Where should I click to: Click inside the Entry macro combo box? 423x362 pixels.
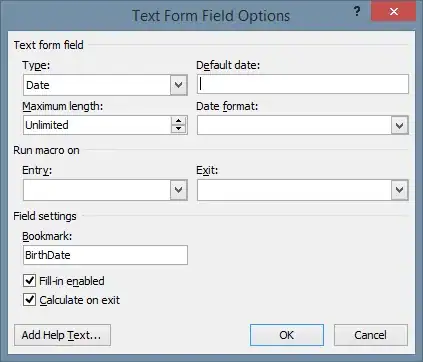(x=97, y=190)
